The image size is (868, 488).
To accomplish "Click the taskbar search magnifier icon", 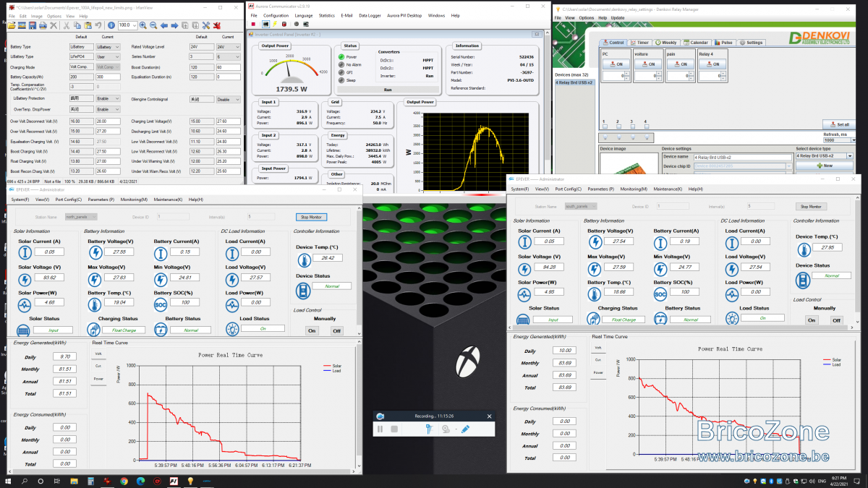I will (x=25, y=481).
